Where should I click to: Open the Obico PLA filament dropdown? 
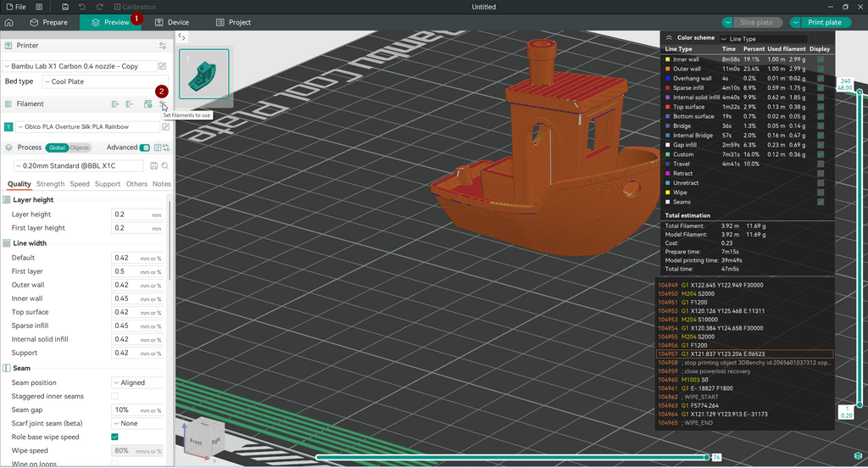(87, 127)
